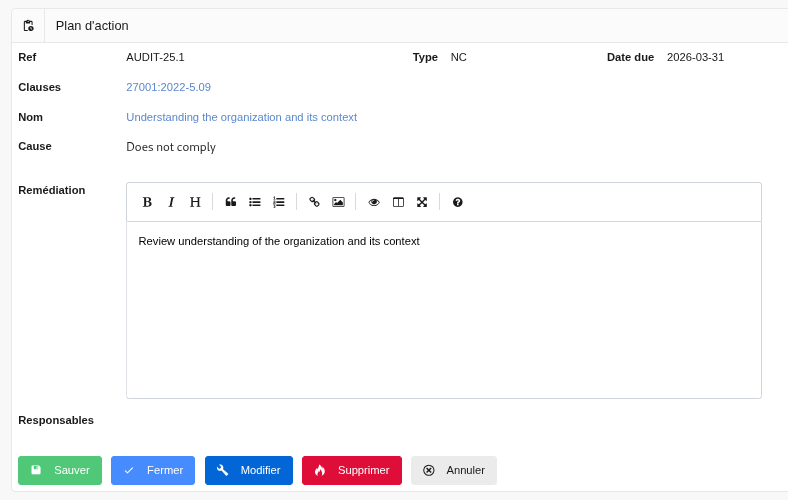Apply italic formatting in the editor

point(171,202)
